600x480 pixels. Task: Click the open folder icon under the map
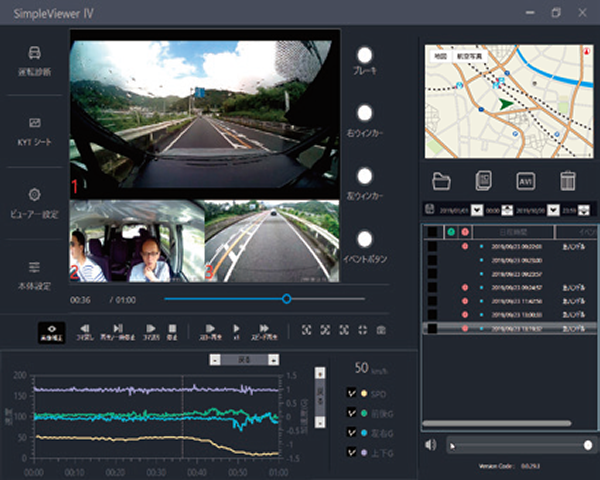click(x=442, y=181)
